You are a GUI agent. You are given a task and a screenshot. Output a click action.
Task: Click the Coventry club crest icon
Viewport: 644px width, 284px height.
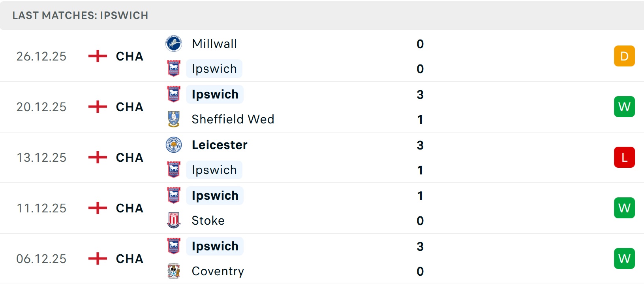pos(174,271)
